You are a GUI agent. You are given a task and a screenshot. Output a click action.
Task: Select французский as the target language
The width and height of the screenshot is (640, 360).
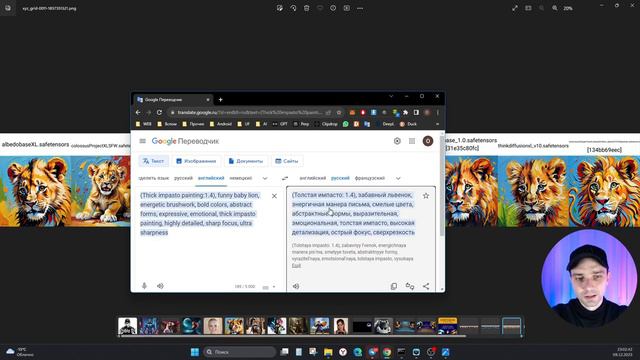(x=370, y=178)
